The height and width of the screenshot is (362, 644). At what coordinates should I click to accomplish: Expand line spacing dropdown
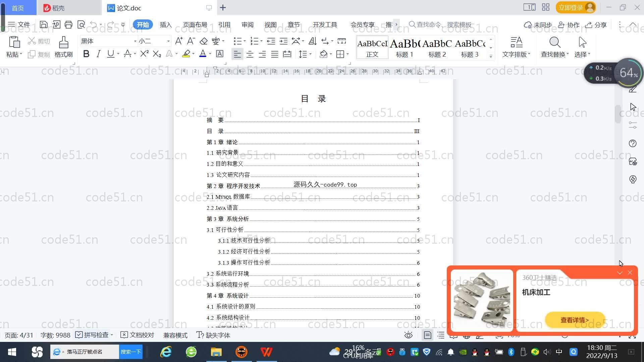pos(311,54)
